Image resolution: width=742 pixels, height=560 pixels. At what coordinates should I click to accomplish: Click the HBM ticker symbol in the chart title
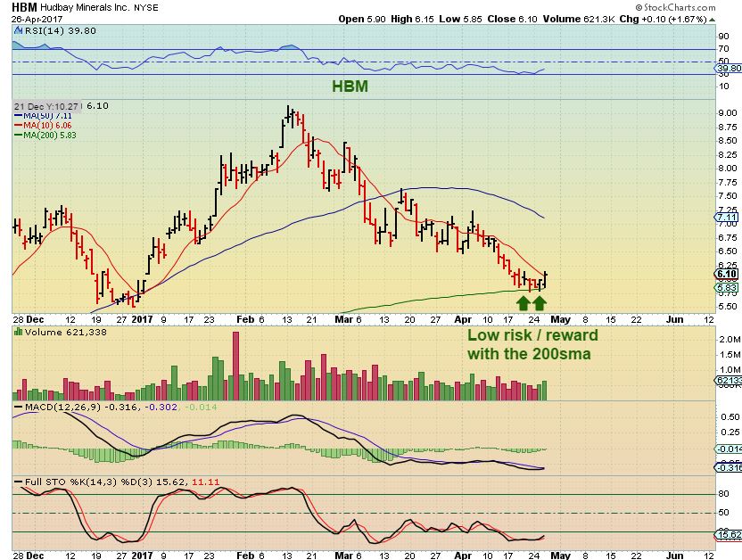pos(25,7)
